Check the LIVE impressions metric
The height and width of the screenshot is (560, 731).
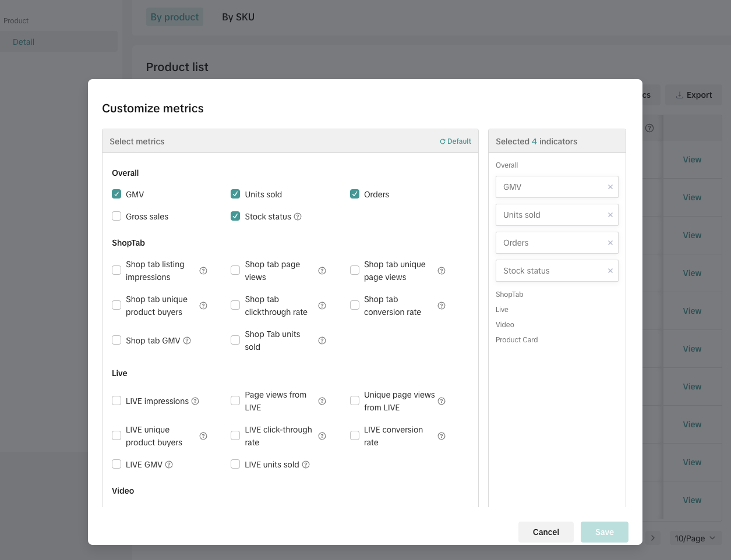coord(116,401)
